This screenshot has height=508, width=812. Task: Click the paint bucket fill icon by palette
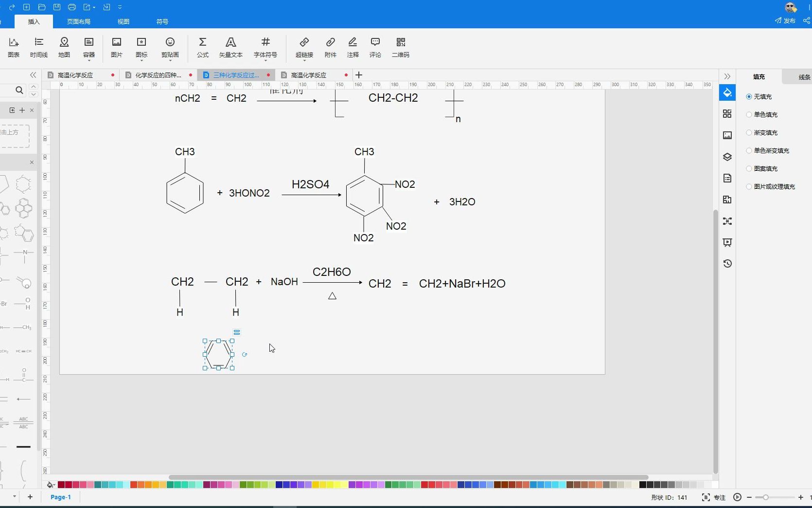[x=50, y=485]
